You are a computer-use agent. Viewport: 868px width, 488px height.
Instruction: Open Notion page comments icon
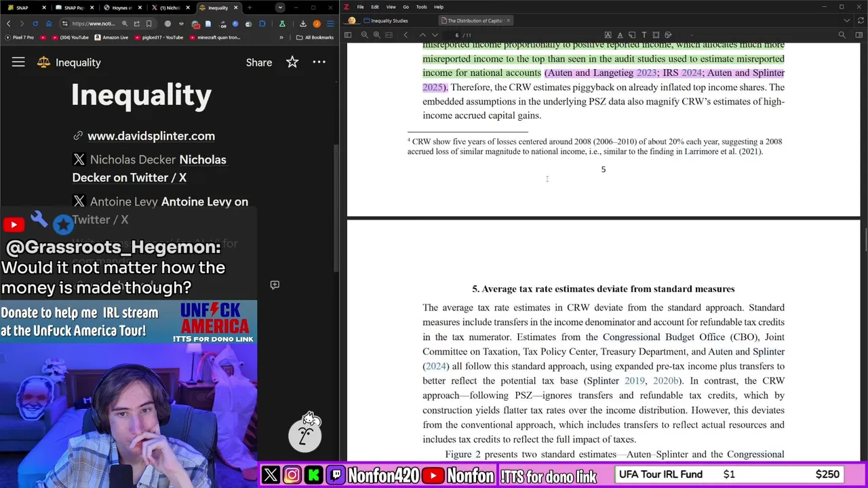[275, 285]
